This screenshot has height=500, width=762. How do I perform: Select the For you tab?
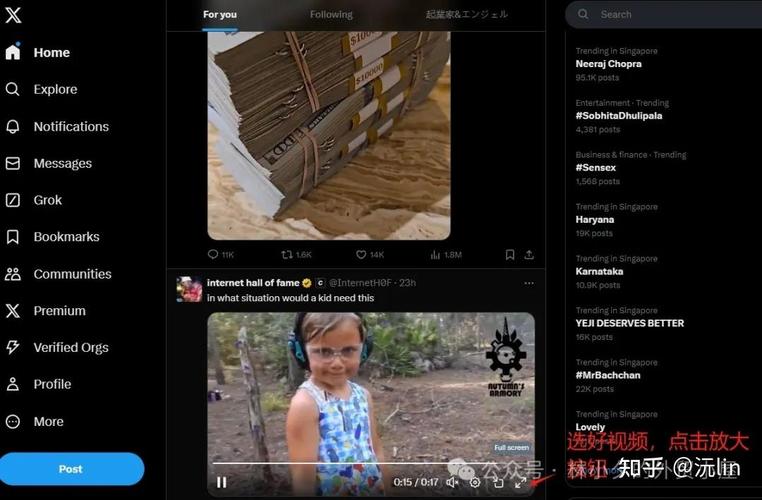pyautogui.click(x=220, y=15)
